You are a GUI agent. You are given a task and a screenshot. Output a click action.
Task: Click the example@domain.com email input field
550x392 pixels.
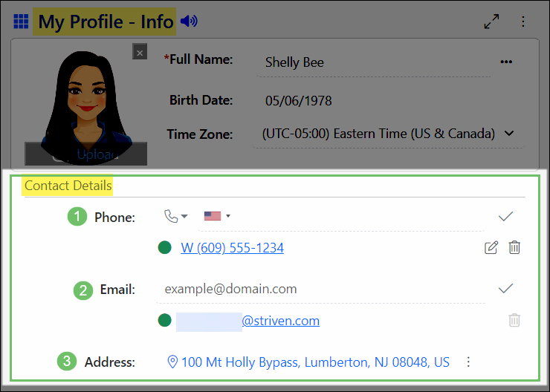(x=320, y=290)
